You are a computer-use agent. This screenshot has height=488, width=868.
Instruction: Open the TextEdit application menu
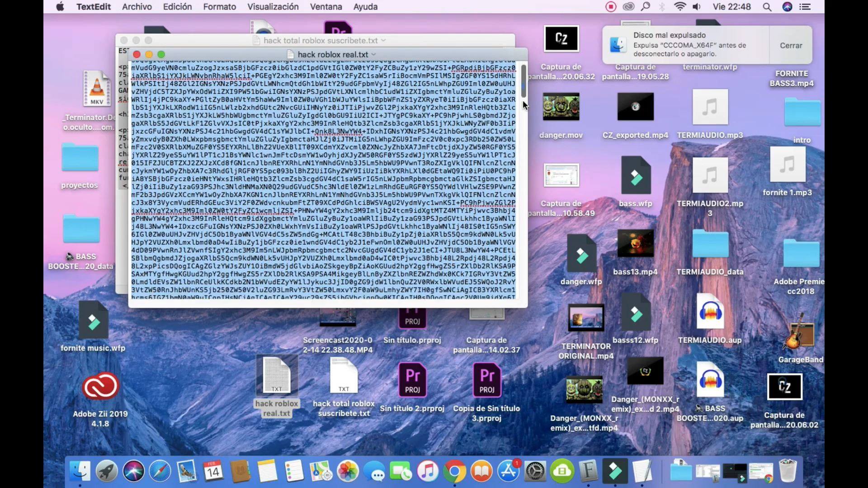click(93, 7)
